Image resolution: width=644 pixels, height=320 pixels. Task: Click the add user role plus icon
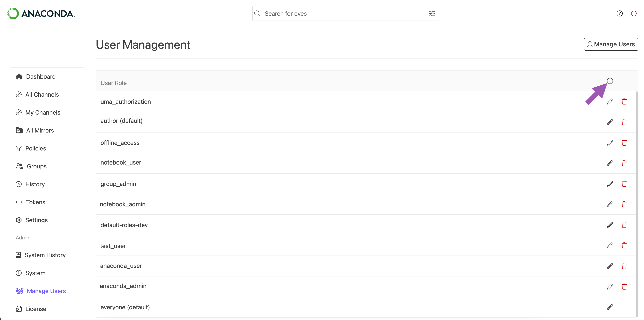(x=610, y=81)
